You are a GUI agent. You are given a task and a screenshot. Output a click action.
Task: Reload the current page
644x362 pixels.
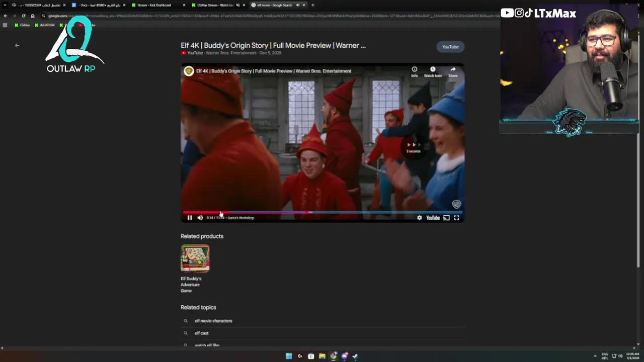click(23, 16)
